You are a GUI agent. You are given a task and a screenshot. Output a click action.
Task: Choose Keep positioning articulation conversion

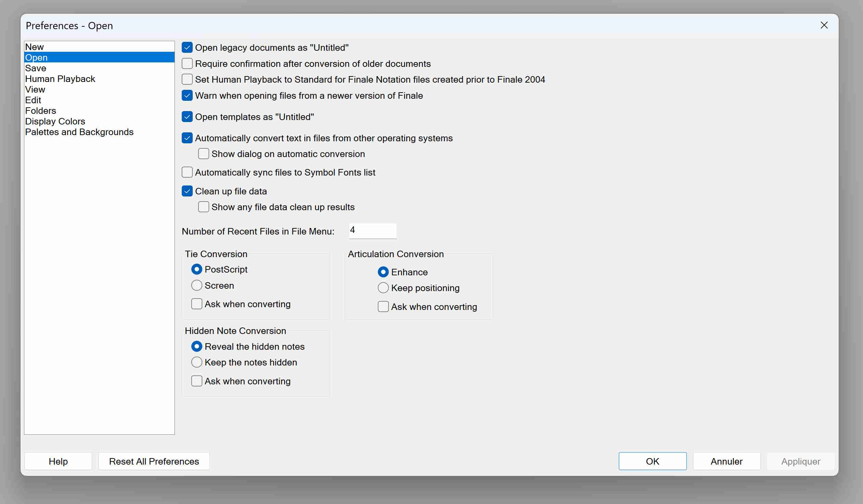tap(383, 288)
